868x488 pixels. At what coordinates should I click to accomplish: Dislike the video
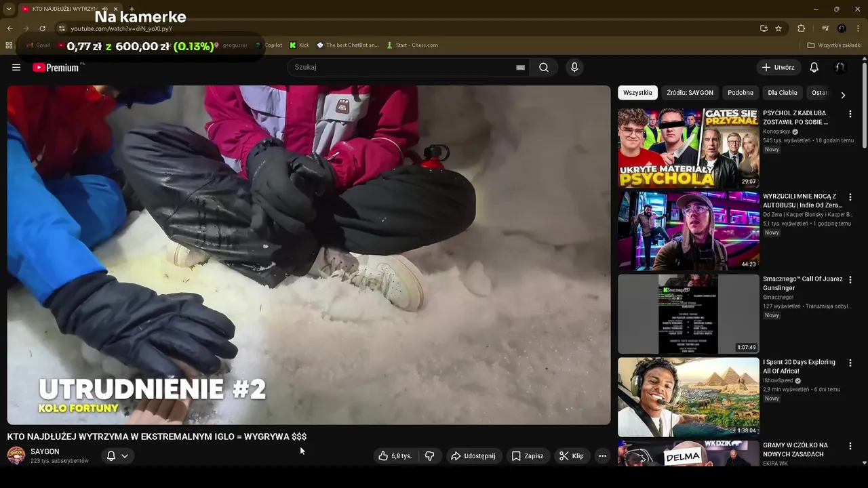pos(429,456)
